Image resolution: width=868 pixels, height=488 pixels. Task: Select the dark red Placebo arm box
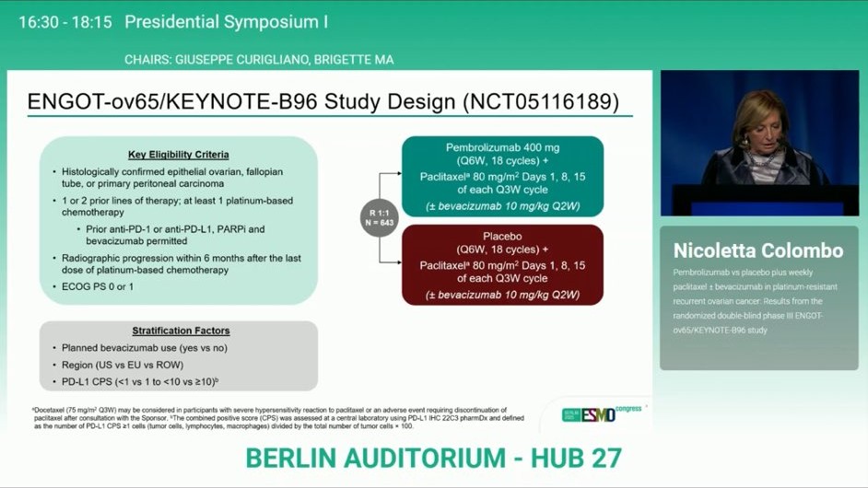click(x=502, y=265)
